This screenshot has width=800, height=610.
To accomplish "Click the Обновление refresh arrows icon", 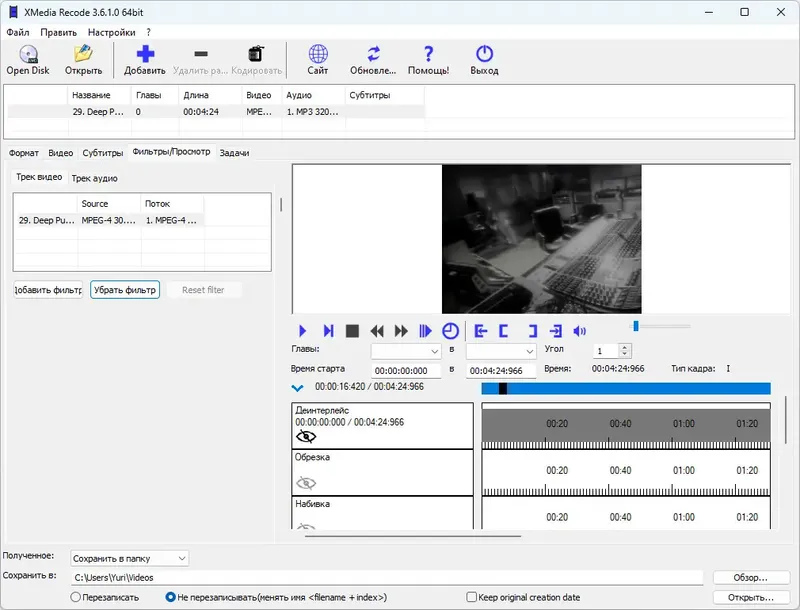I will pos(373,55).
